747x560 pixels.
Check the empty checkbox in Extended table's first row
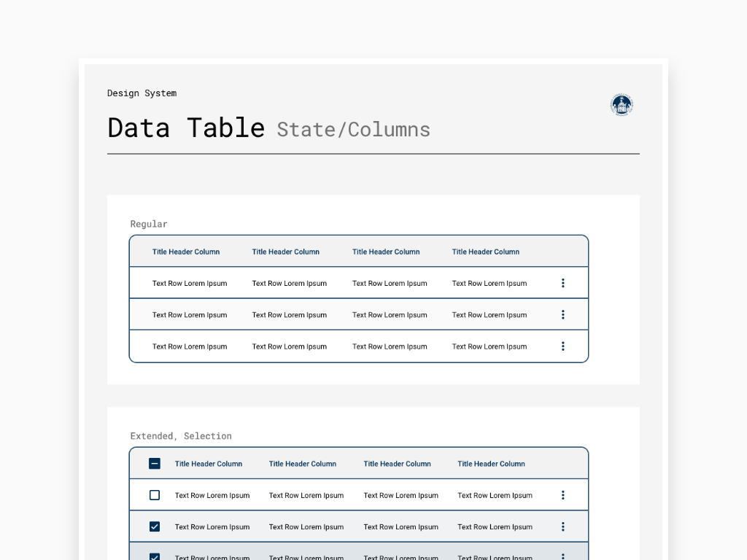tap(155, 495)
